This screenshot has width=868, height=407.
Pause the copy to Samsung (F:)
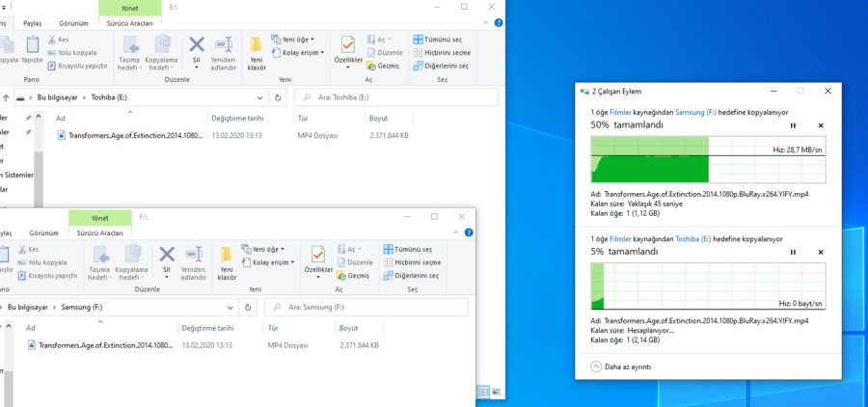tap(793, 125)
